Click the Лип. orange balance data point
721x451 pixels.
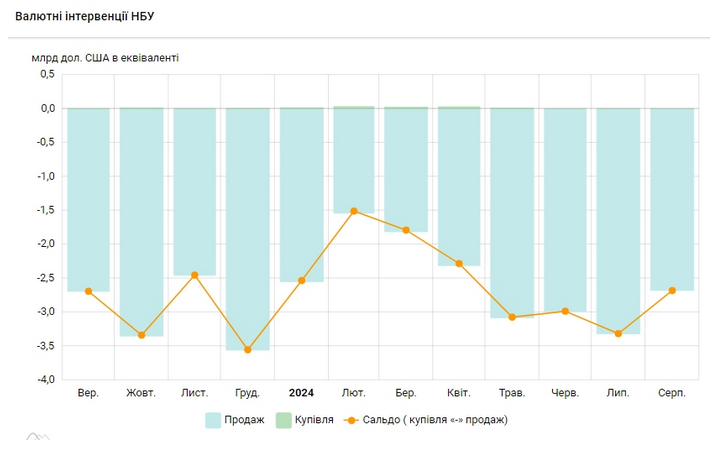click(619, 333)
